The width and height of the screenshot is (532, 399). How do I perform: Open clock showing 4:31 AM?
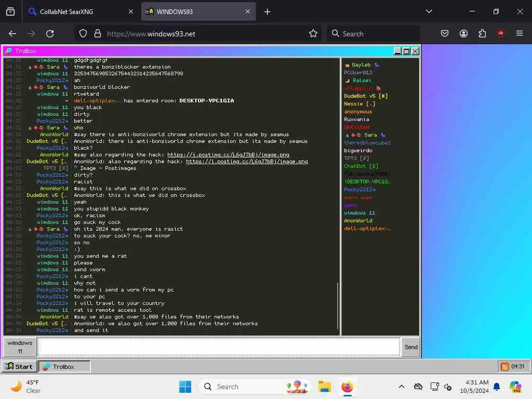tap(474, 387)
